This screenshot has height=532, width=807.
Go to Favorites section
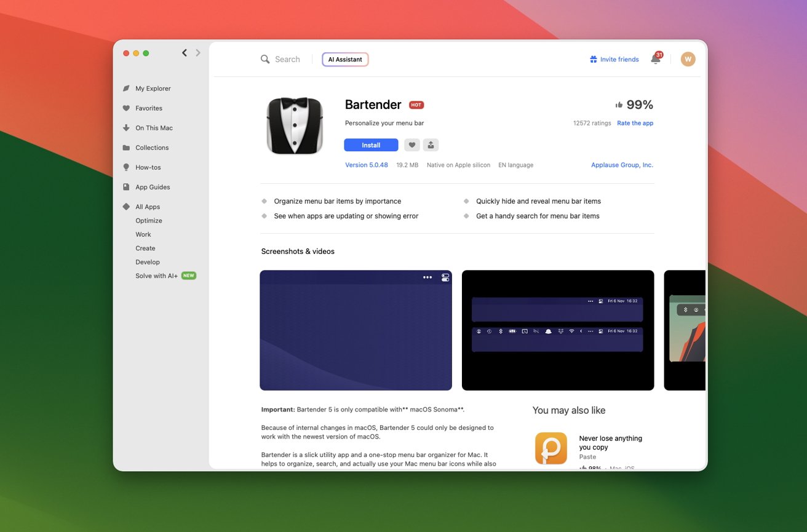tap(149, 108)
